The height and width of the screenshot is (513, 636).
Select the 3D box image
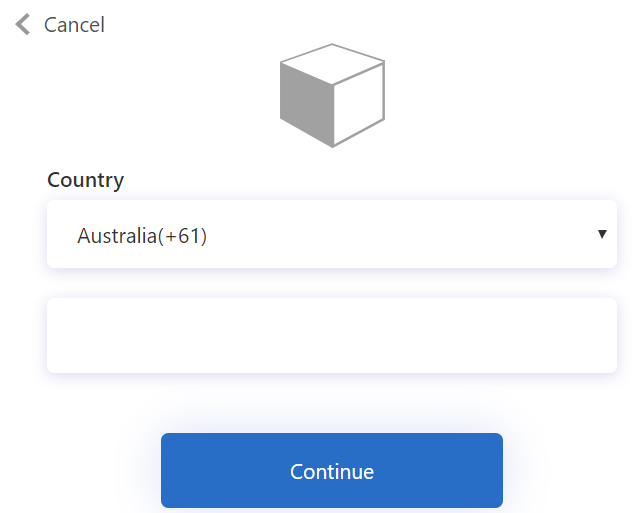[x=332, y=96]
